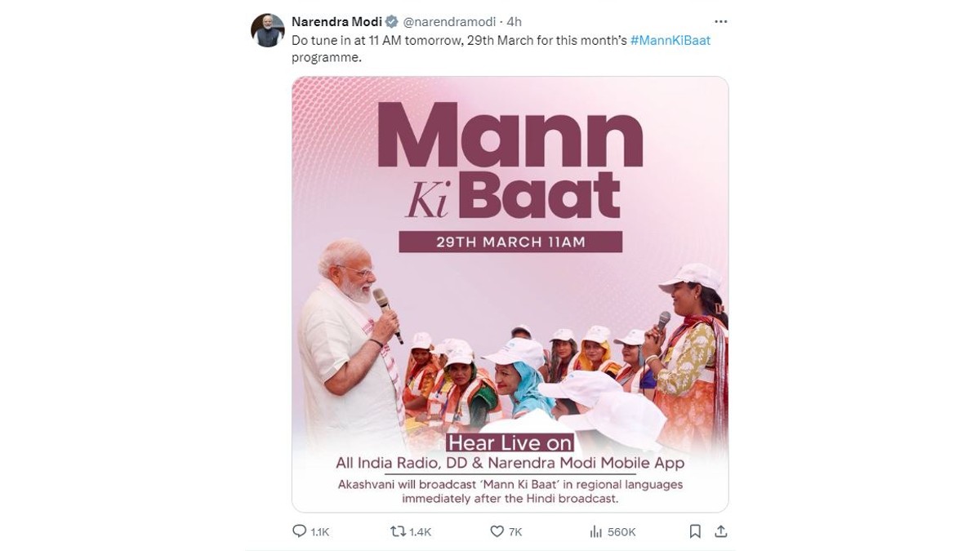Click the 1.1K replies count
Screen dimensions: 980x551
click(x=320, y=532)
